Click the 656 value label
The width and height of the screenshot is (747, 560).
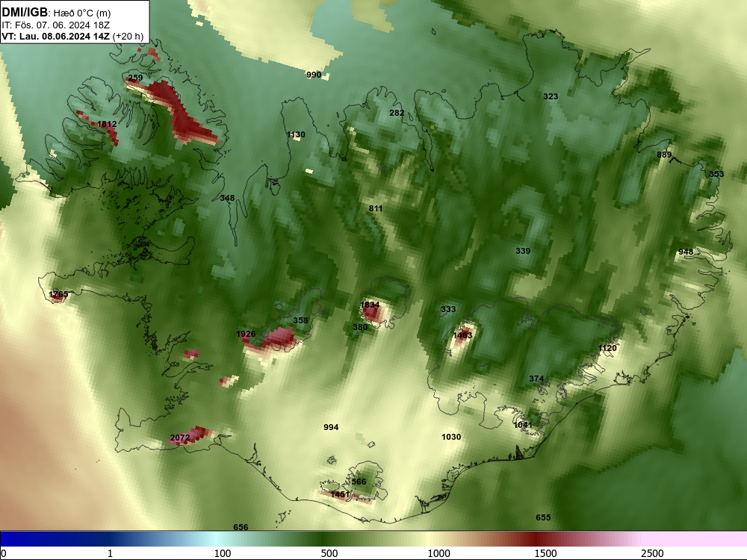coord(241,527)
